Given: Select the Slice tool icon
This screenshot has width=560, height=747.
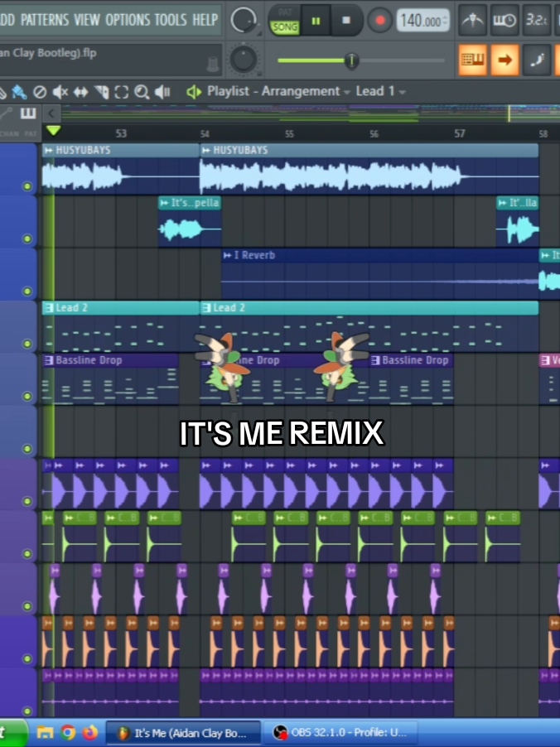Looking at the screenshot, I should tap(101, 91).
